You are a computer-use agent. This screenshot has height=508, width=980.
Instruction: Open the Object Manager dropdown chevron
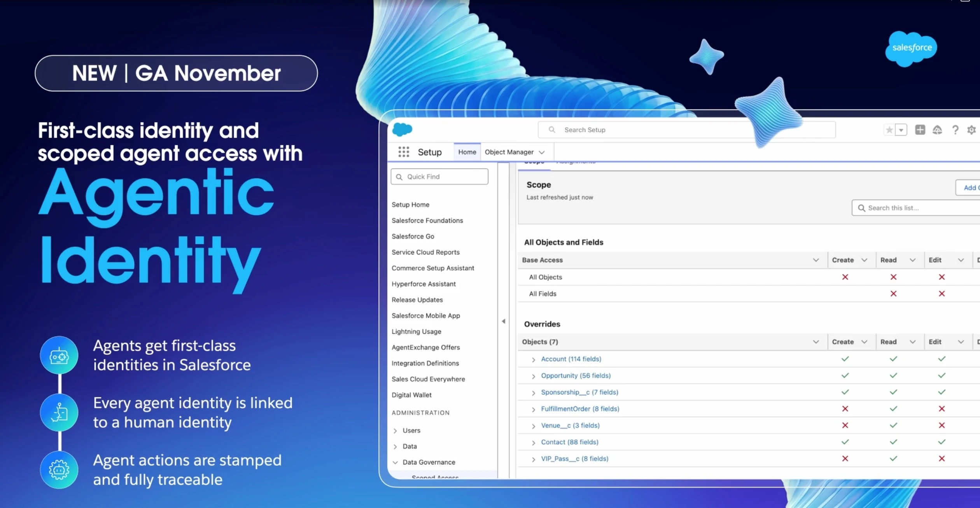pyautogui.click(x=542, y=152)
